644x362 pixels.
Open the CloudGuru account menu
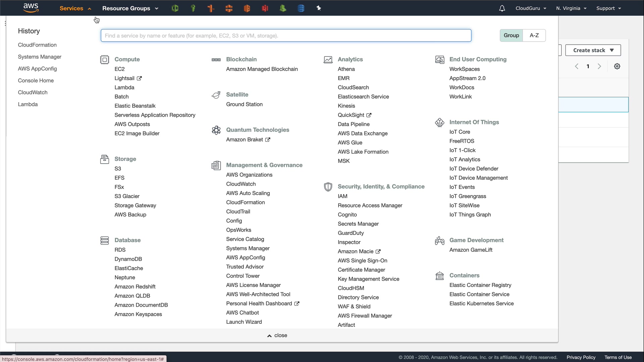point(531,8)
